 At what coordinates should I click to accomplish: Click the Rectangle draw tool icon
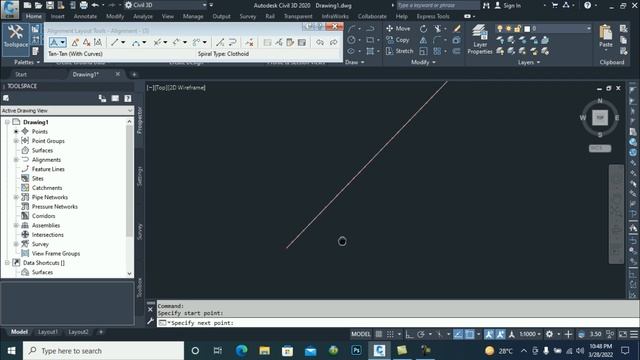click(x=370, y=40)
